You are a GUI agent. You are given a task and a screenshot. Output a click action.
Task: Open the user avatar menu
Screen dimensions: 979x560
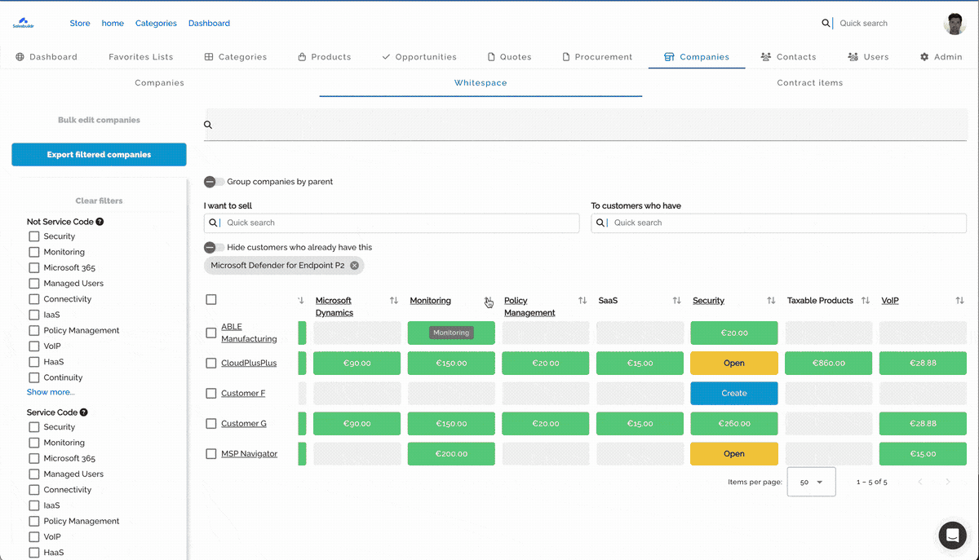(955, 24)
